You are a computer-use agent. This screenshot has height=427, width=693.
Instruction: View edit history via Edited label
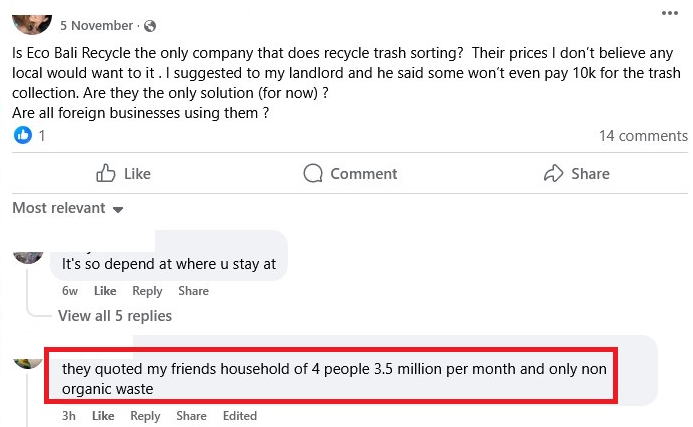point(240,416)
